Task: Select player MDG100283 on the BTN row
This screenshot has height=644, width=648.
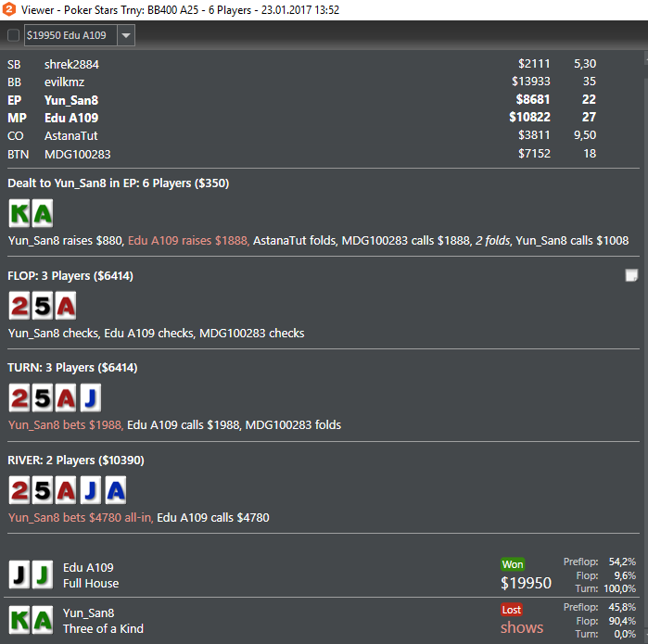Action: [x=78, y=155]
